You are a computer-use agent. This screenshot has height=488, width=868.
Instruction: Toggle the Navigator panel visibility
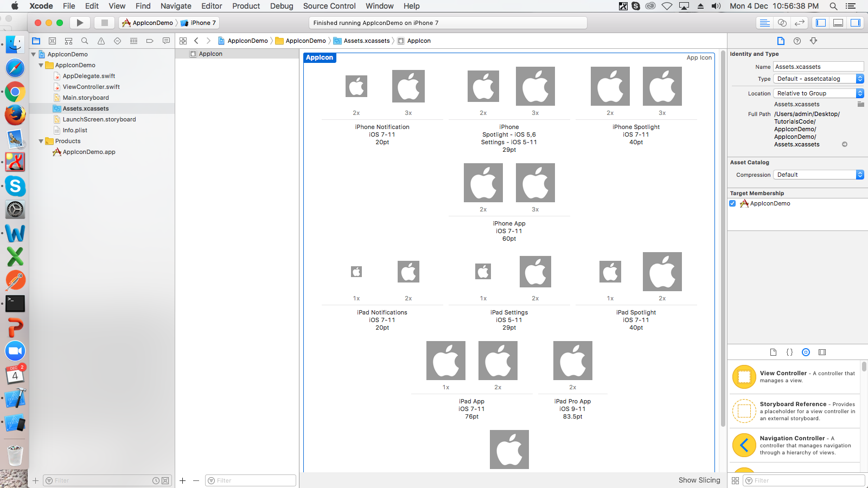[821, 23]
